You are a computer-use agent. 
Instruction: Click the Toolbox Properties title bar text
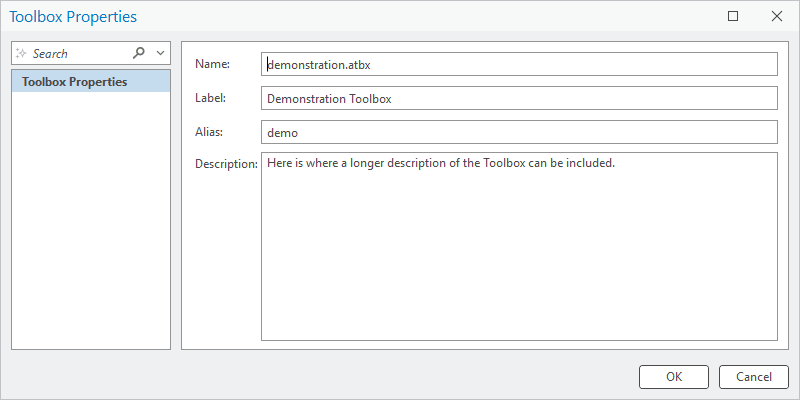point(73,17)
